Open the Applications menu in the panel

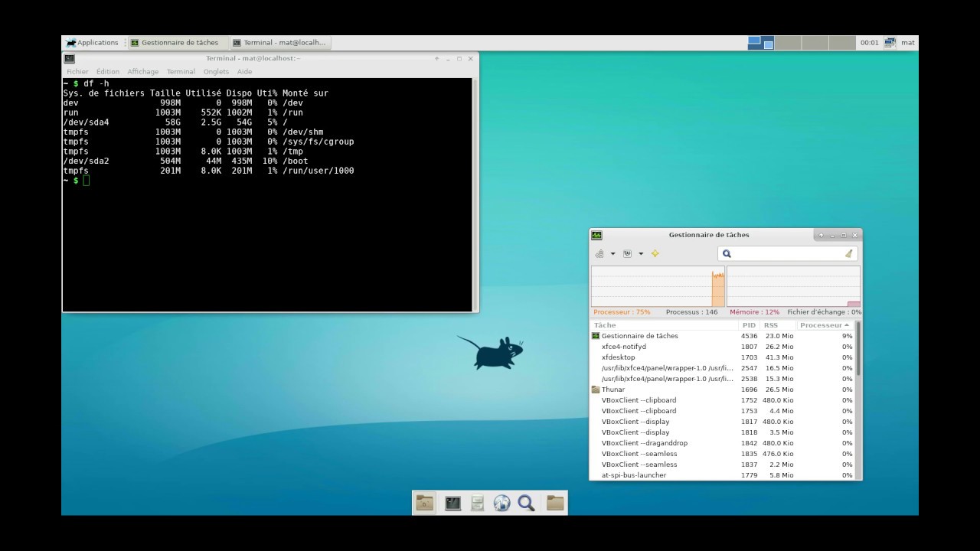(x=92, y=43)
